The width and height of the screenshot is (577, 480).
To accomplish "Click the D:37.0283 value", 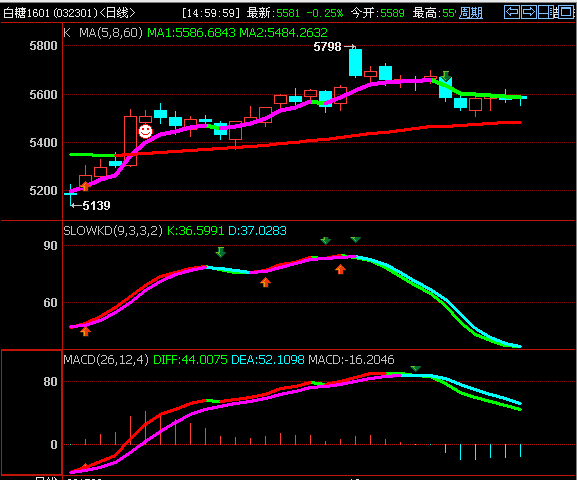I will pyautogui.click(x=257, y=231).
